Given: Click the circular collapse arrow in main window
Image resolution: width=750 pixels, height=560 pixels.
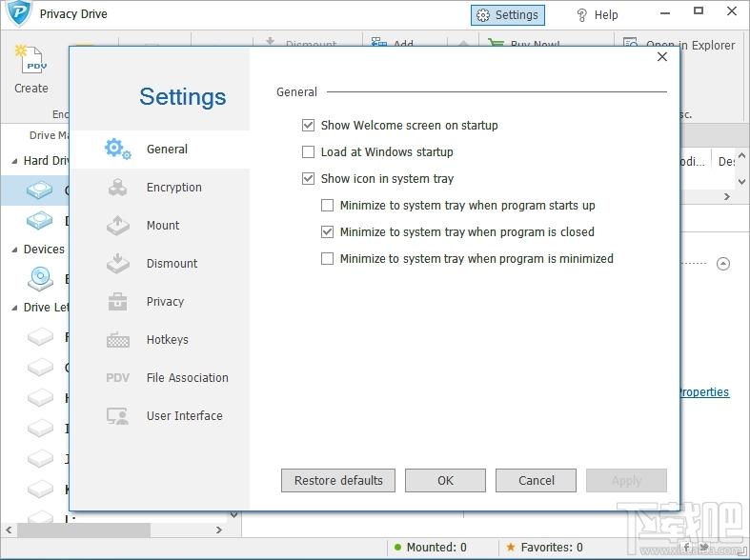Looking at the screenshot, I should tap(723, 263).
